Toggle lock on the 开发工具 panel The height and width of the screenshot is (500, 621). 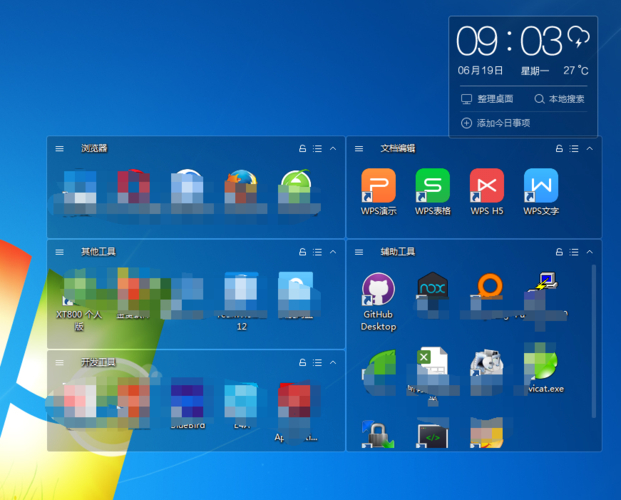point(303,363)
